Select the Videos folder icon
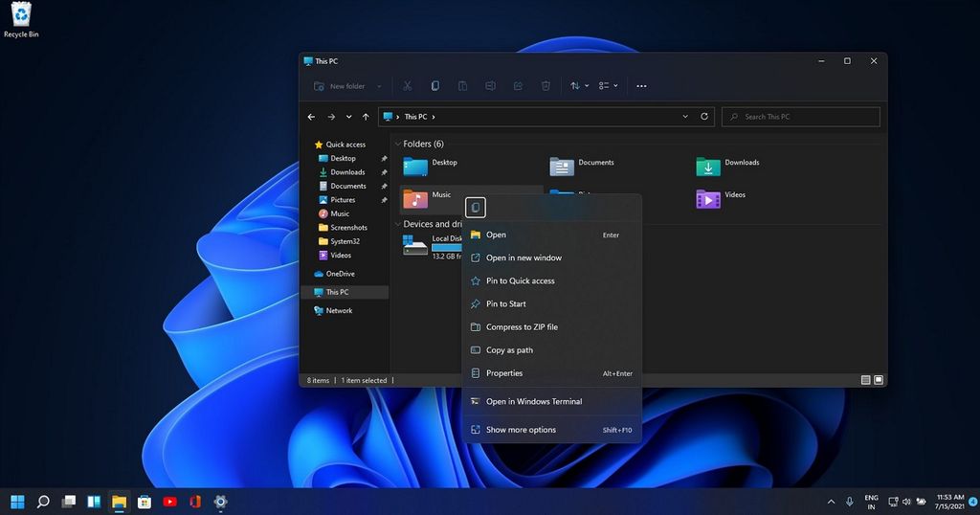This screenshot has height=515, width=980. 708,199
